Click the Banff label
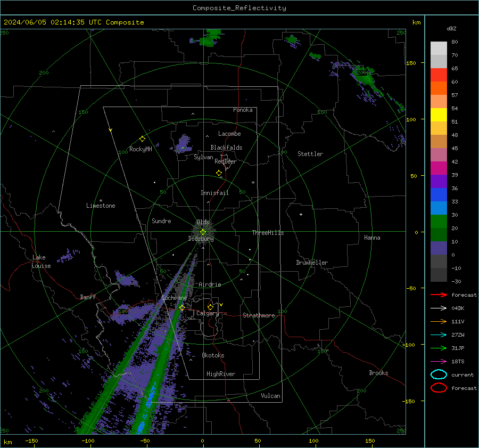Image resolution: width=479 pixels, height=448 pixels. tap(88, 297)
